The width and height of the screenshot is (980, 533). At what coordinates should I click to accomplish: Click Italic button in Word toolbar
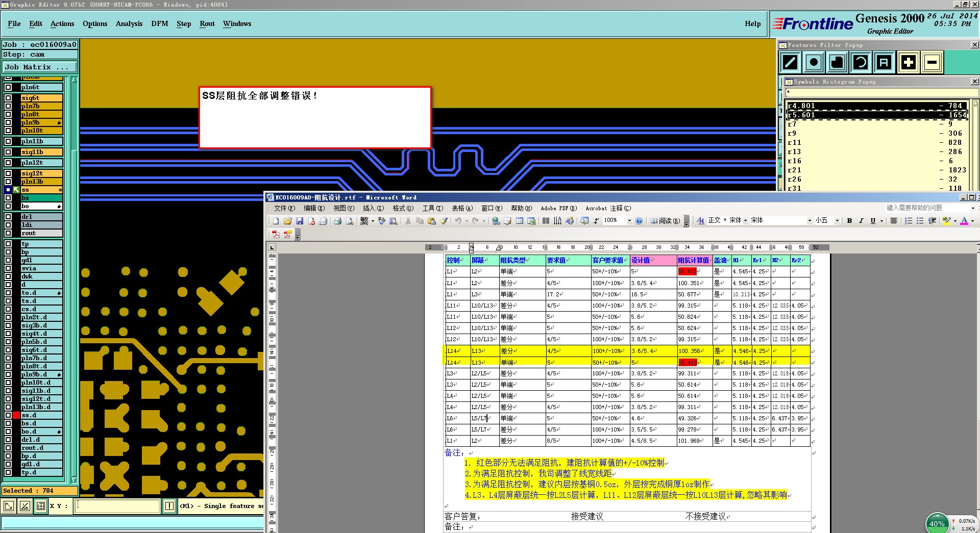(x=861, y=221)
